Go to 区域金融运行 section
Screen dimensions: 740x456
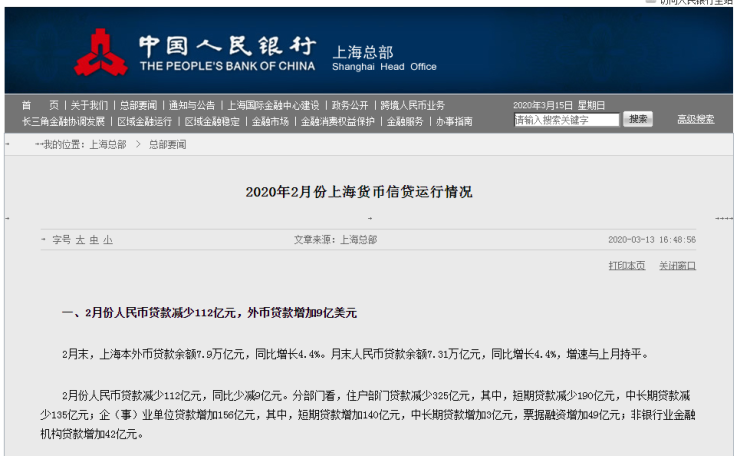(144, 121)
